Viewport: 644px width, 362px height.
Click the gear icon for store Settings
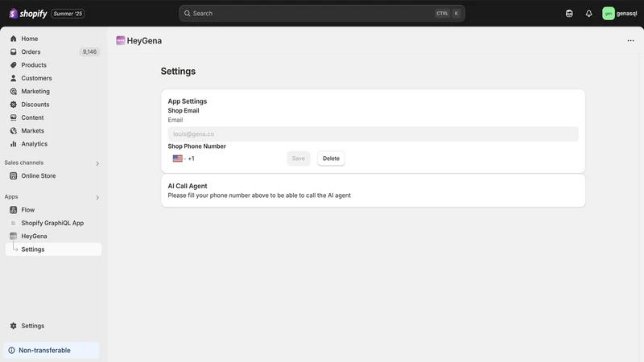point(13,326)
